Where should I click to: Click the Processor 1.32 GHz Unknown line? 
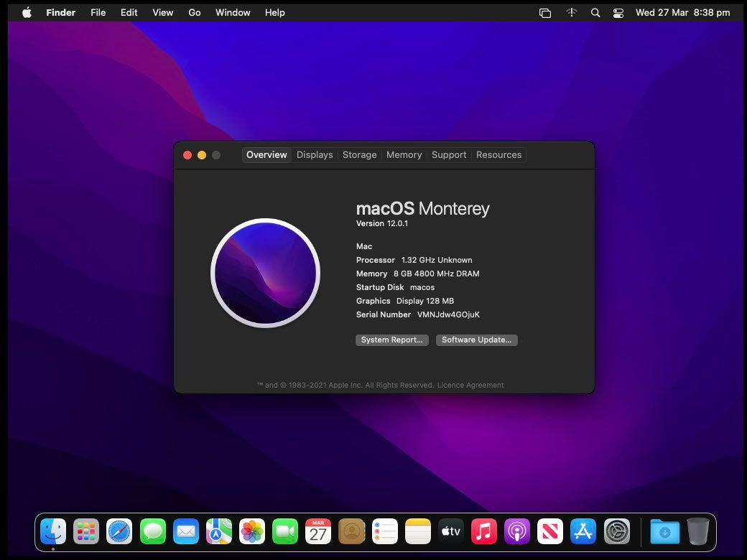(414, 260)
